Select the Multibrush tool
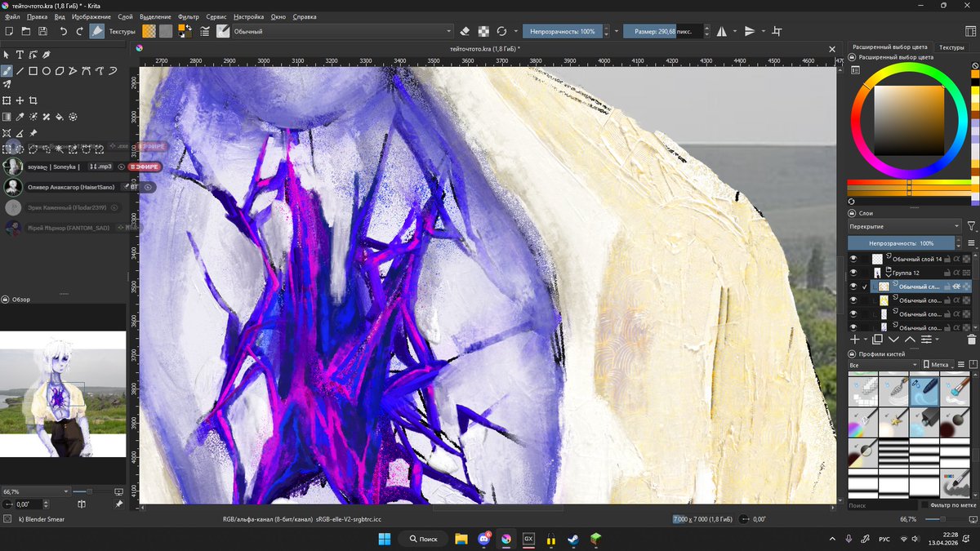This screenshot has width=980, height=551. (x=7, y=84)
